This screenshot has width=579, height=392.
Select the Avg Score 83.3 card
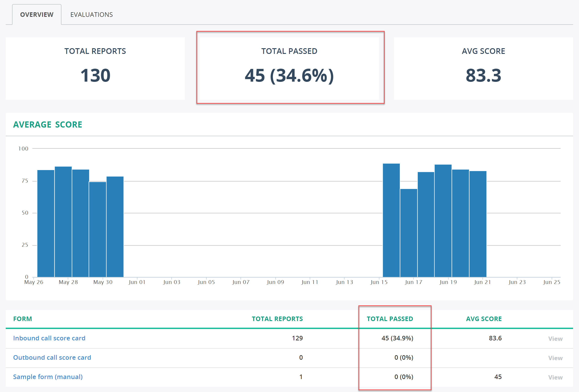(483, 68)
